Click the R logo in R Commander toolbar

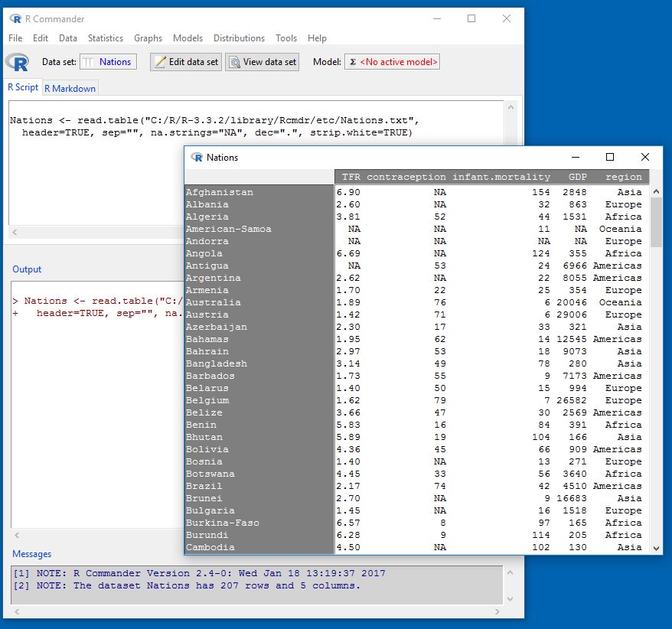tap(17, 62)
